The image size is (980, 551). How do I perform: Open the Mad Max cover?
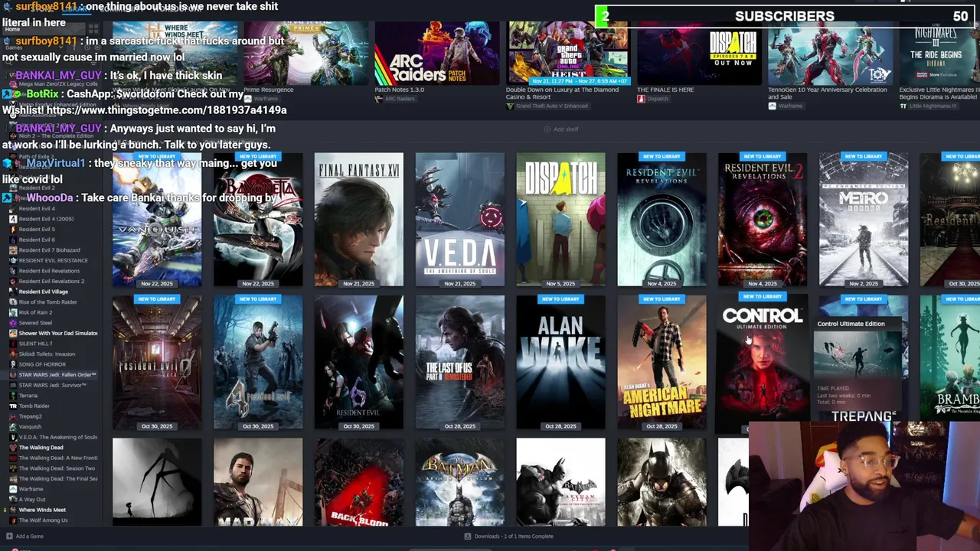tap(258, 482)
